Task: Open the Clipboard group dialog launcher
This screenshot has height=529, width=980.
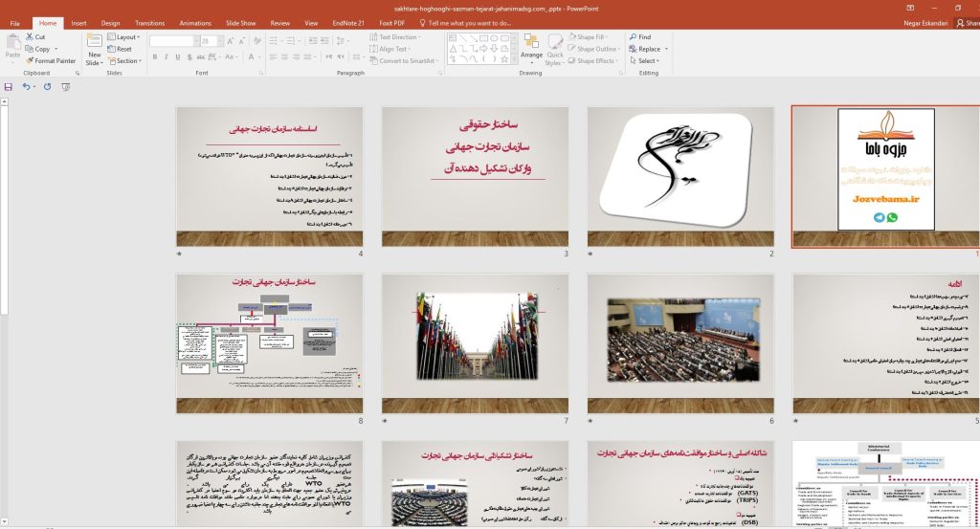Action: [x=78, y=73]
